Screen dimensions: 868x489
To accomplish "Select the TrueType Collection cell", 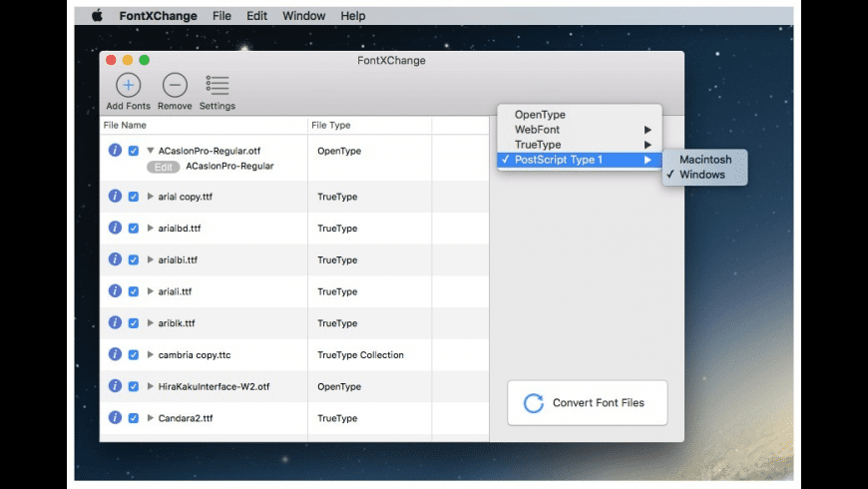I will pyautogui.click(x=360, y=355).
